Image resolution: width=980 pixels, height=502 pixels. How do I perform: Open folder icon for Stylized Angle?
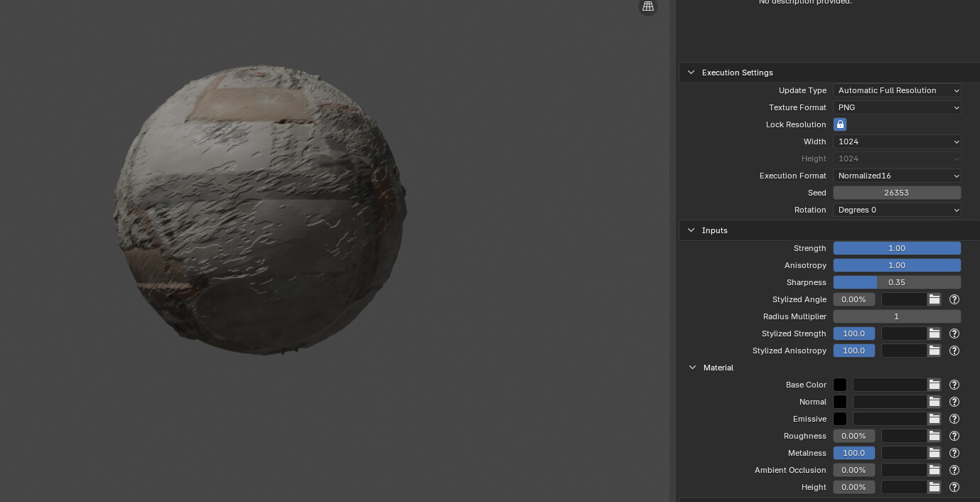934,299
